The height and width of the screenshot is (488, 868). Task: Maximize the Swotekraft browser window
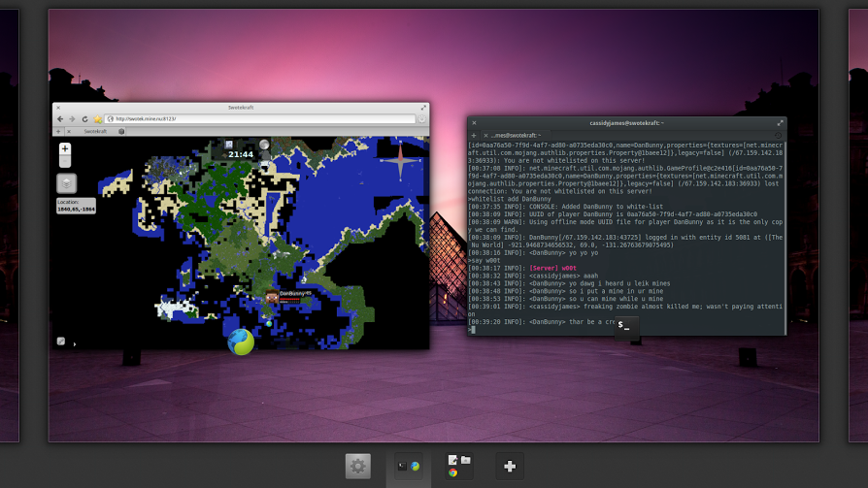[423, 108]
